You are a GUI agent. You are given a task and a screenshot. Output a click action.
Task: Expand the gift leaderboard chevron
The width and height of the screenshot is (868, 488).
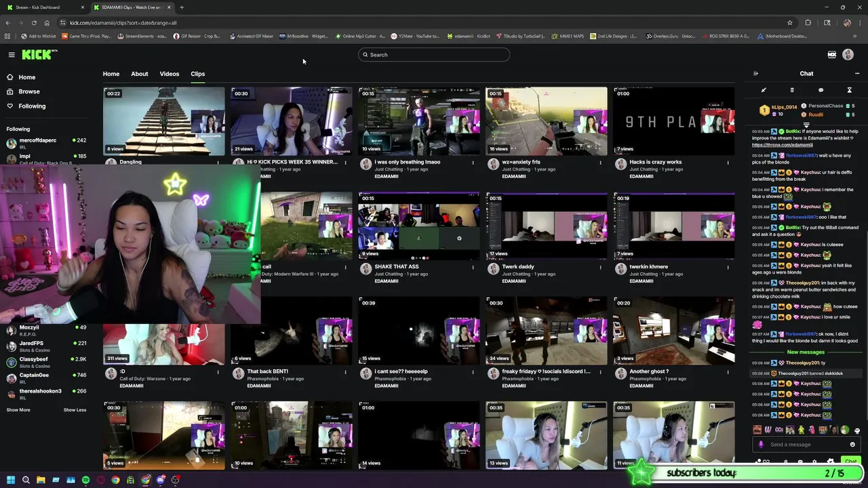(806, 125)
